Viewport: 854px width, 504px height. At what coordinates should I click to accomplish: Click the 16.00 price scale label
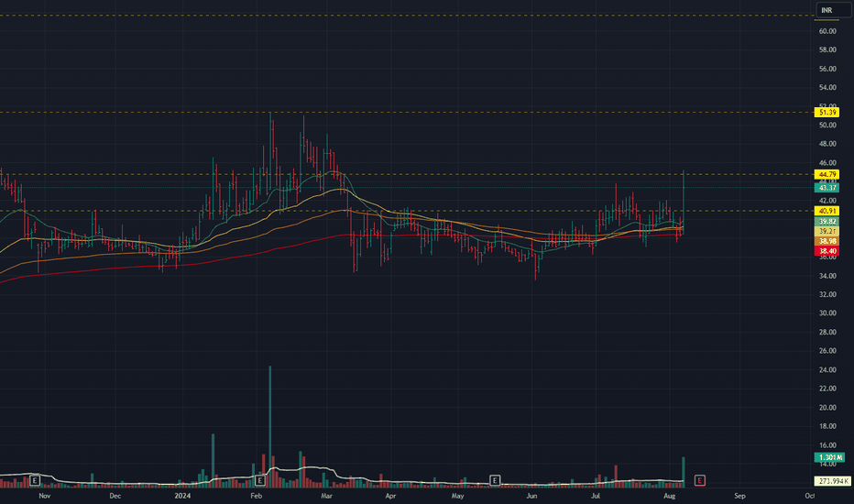(827, 445)
